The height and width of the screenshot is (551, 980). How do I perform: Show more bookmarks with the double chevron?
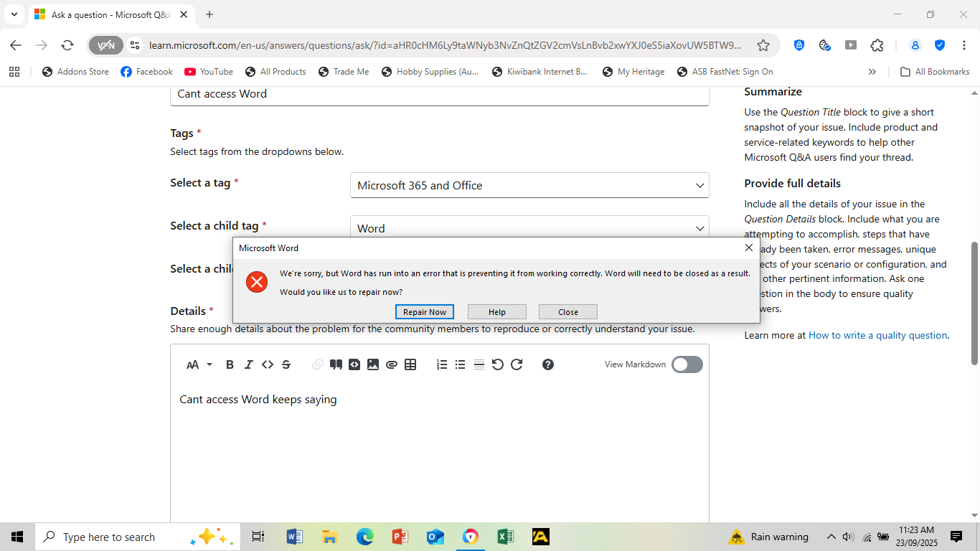click(872, 72)
